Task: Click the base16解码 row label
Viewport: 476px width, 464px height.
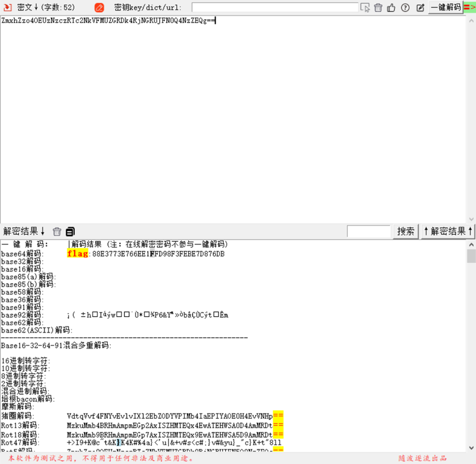Action: point(23,269)
